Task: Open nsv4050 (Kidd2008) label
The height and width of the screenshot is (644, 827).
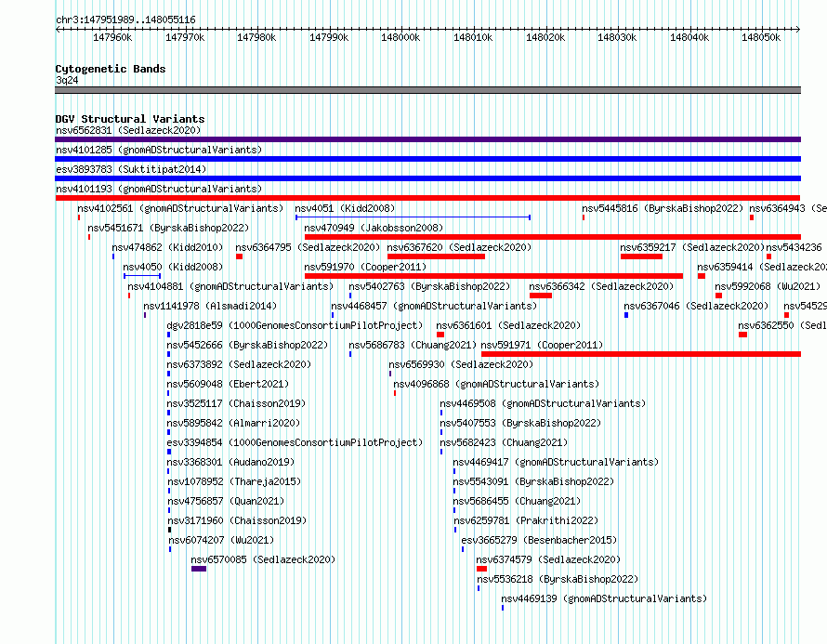Action: point(173,267)
